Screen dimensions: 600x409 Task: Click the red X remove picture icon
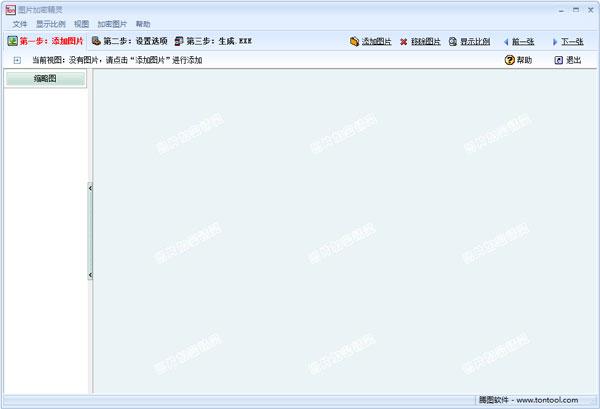[403, 42]
